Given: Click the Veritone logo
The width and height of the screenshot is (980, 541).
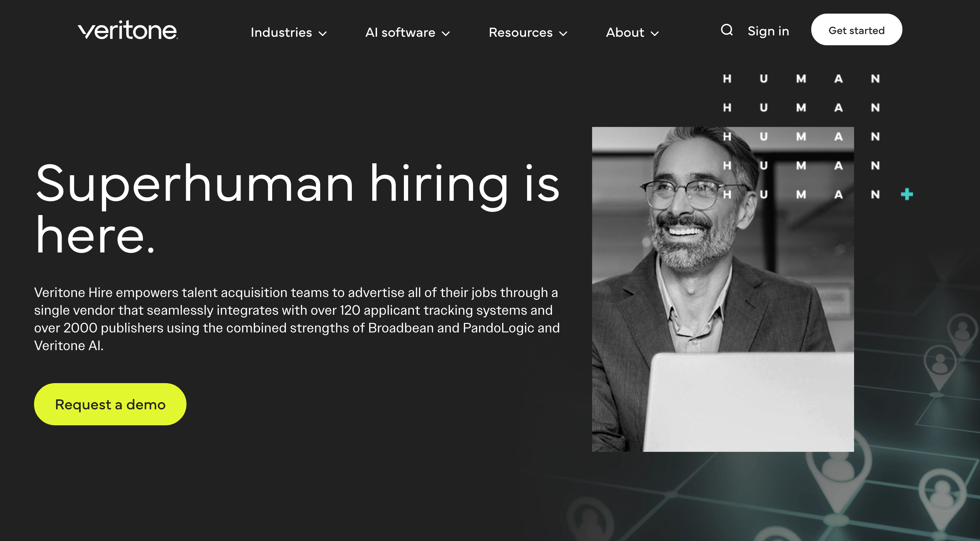Looking at the screenshot, I should pyautogui.click(x=128, y=30).
